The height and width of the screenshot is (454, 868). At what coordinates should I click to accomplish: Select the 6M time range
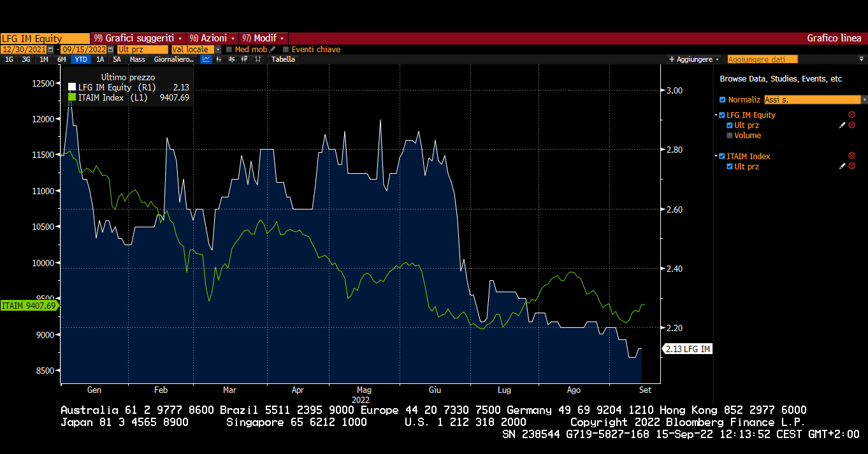61,59
